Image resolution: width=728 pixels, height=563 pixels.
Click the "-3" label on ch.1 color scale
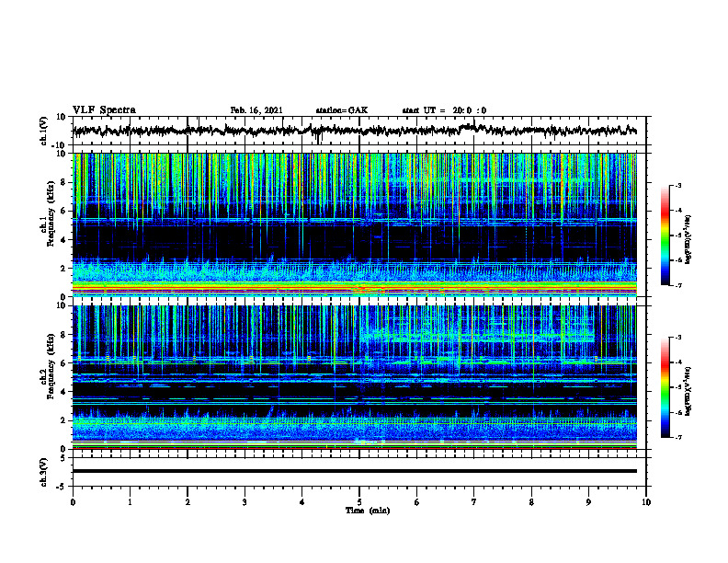point(677,186)
